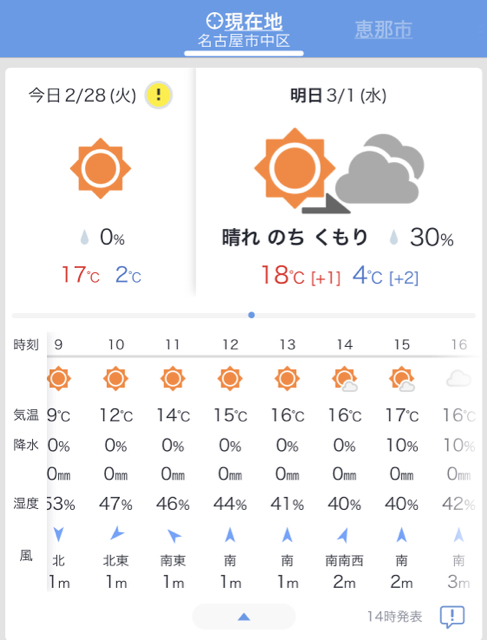Viewport: 487px width, 640px height.
Task: Switch to the 恵那市 location tab
Action: (x=383, y=29)
